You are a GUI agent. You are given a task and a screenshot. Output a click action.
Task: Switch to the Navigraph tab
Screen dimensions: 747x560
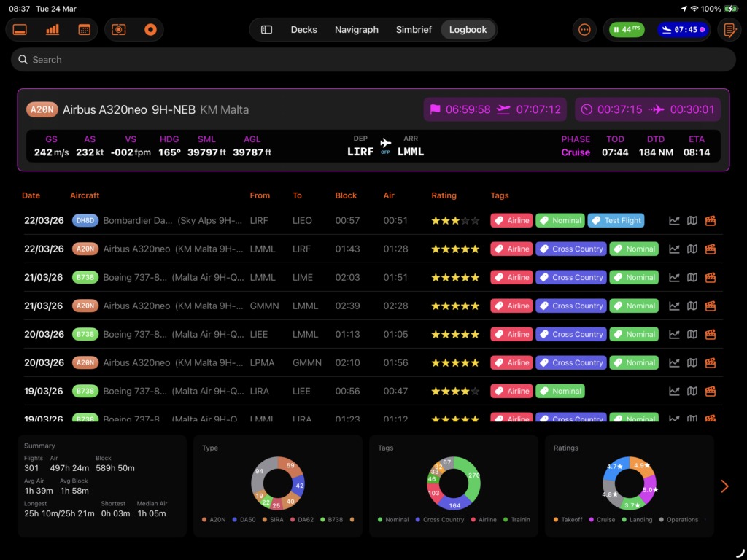click(357, 30)
